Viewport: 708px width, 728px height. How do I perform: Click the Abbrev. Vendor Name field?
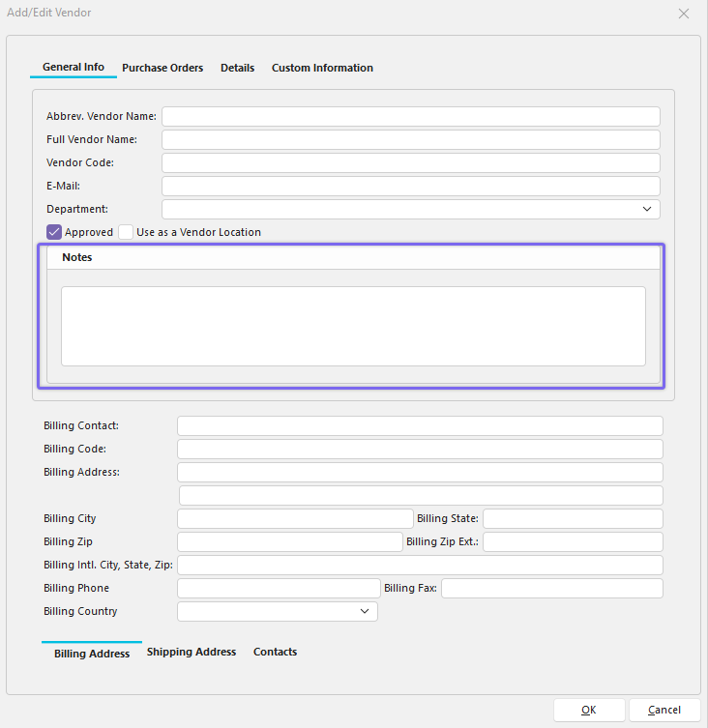410,116
